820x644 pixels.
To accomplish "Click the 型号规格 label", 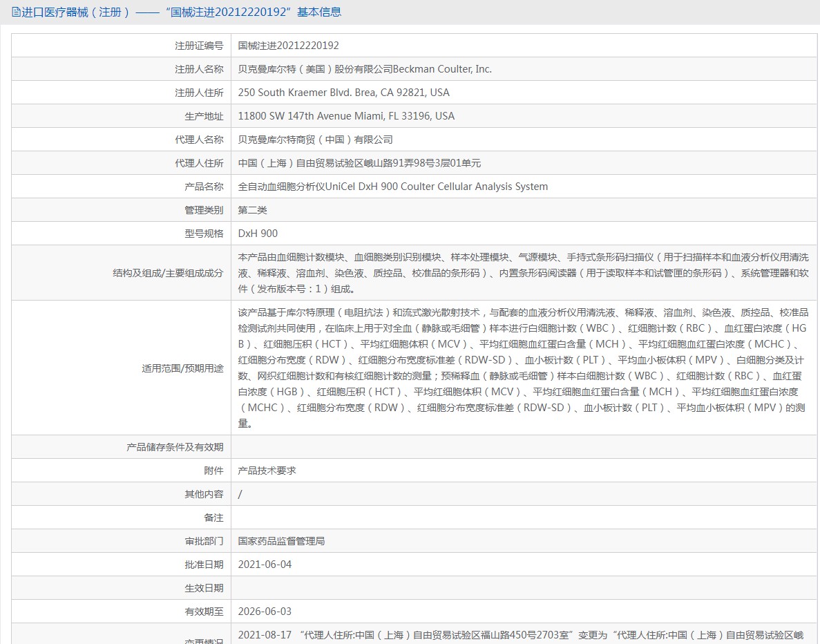I will pyautogui.click(x=204, y=234).
